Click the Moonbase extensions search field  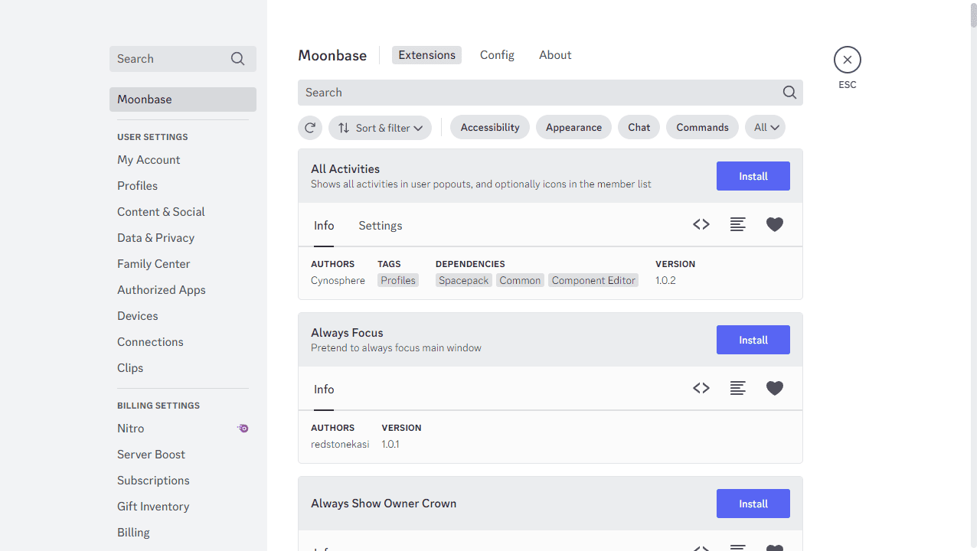click(550, 93)
